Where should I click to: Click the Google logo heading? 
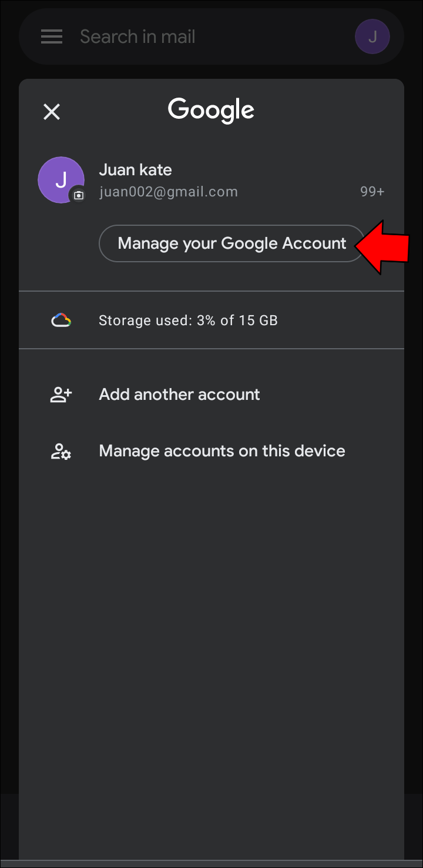[211, 111]
